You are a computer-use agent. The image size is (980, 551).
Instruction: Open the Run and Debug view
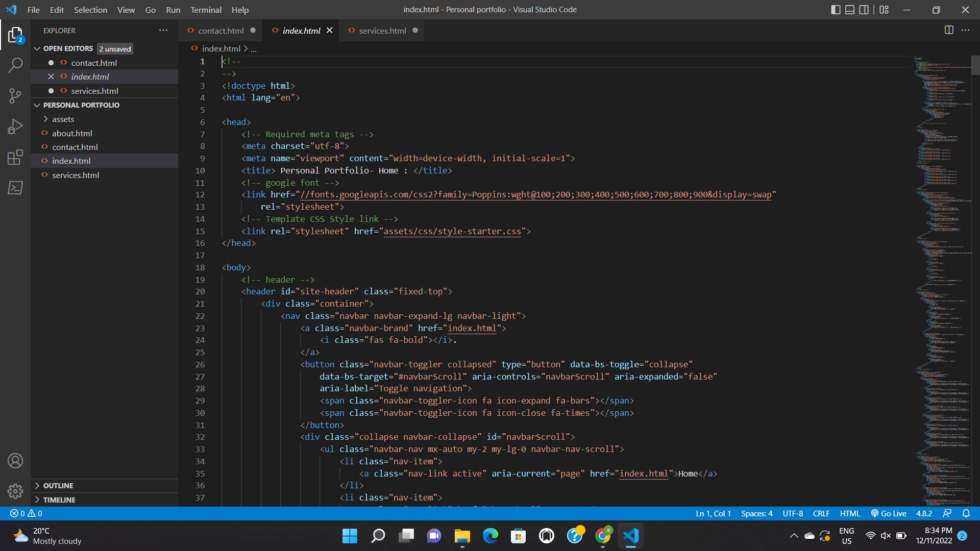tap(15, 126)
